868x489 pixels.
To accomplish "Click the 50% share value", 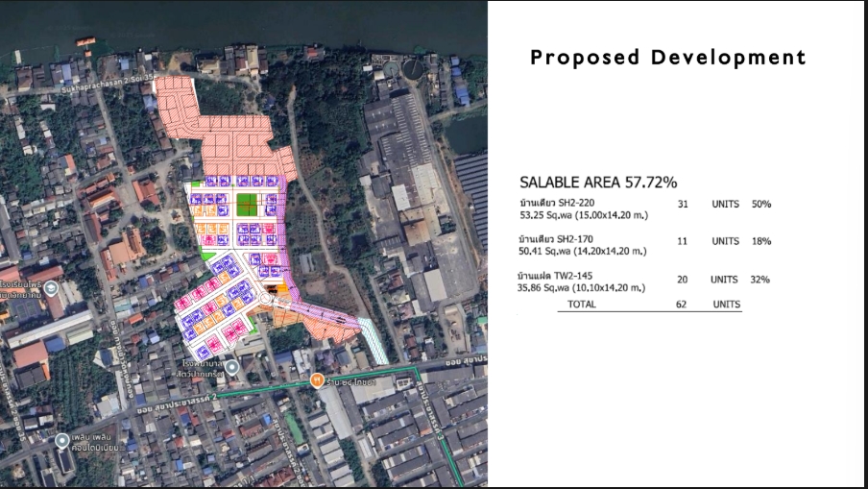I will [x=761, y=204].
